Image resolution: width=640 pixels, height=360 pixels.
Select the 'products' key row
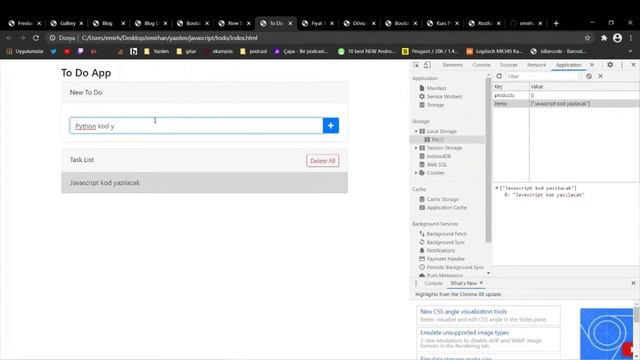point(567,96)
